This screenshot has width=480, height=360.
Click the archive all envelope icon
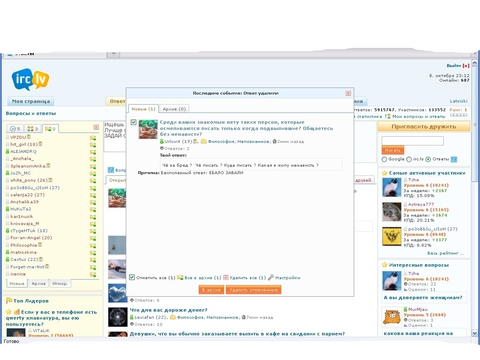pos(180,277)
